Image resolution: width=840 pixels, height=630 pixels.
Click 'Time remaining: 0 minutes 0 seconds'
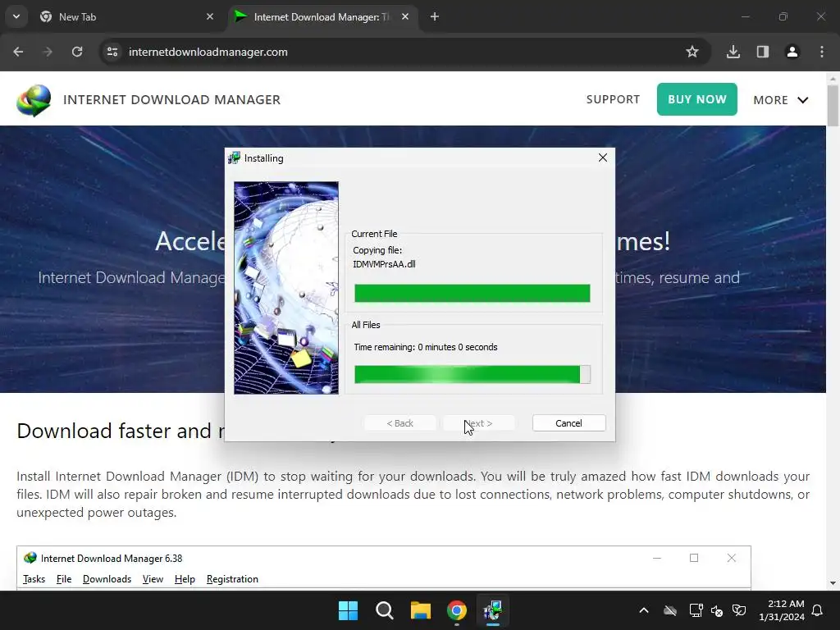click(x=426, y=347)
